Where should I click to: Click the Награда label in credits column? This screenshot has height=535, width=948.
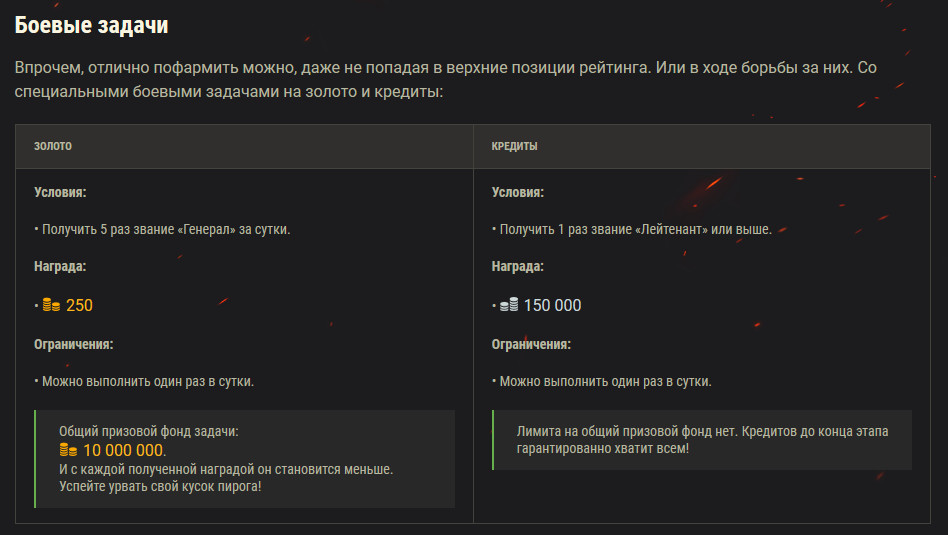point(518,266)
